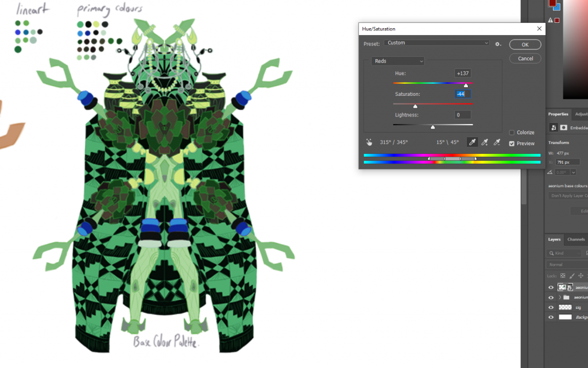Viewport: 588px width, 368px height.
Task: Hide the top aeonium smart object layer
Action: pos(551,288)
